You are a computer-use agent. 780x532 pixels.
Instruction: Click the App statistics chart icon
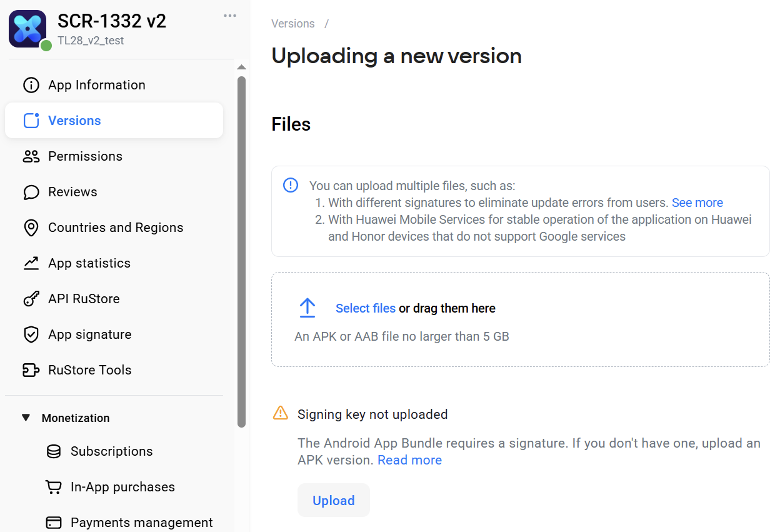pyautogui.click(x=31, y=263)
